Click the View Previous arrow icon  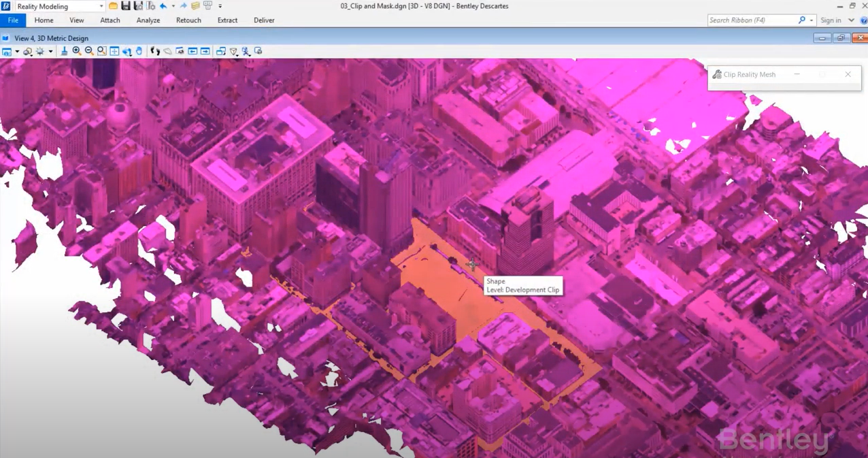pos(193,51)
